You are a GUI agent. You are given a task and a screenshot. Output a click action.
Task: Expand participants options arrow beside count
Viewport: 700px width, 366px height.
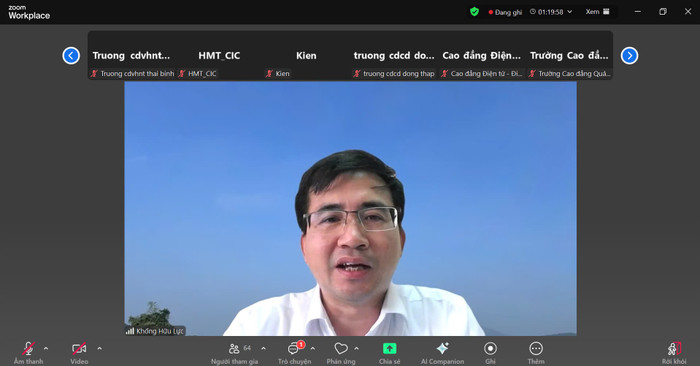[263, 349]
